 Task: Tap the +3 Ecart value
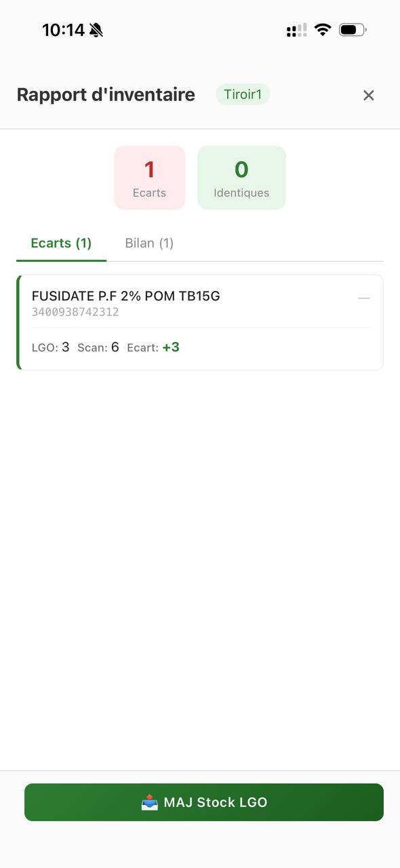pos(171,347)
